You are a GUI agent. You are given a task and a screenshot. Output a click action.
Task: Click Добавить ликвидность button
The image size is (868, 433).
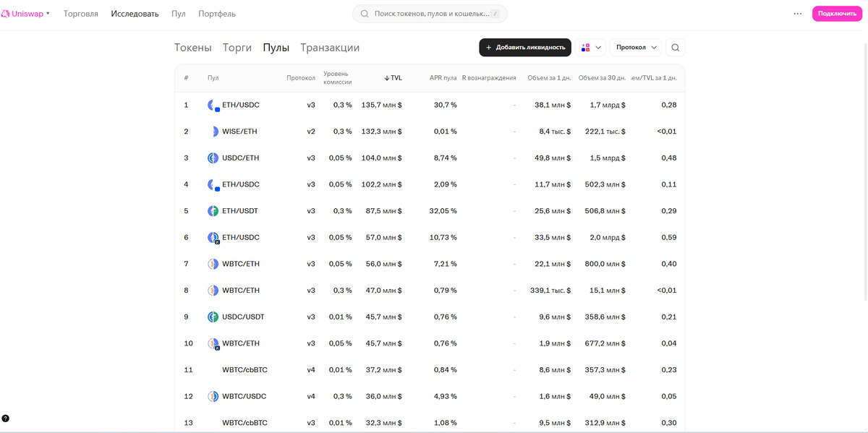525,48
